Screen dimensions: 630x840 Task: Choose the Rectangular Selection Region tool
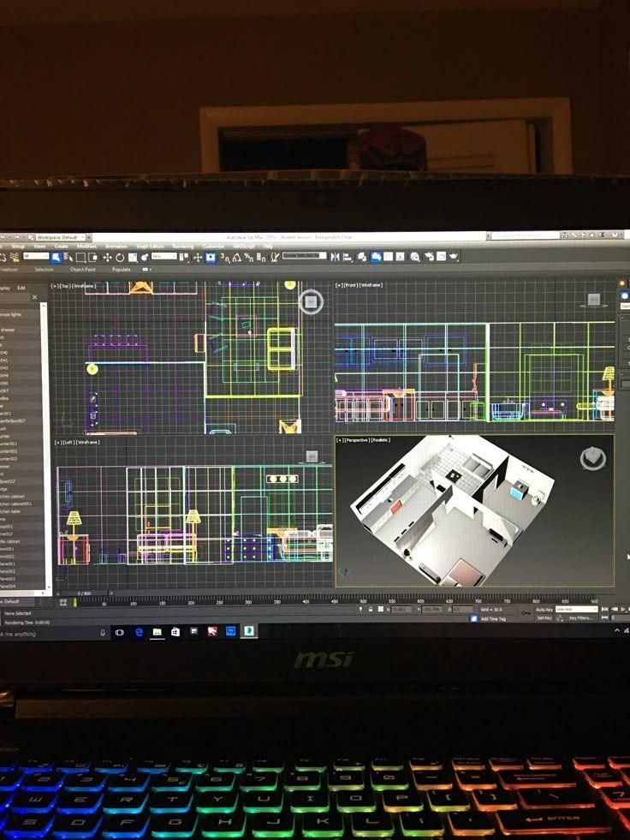point(80,257)
